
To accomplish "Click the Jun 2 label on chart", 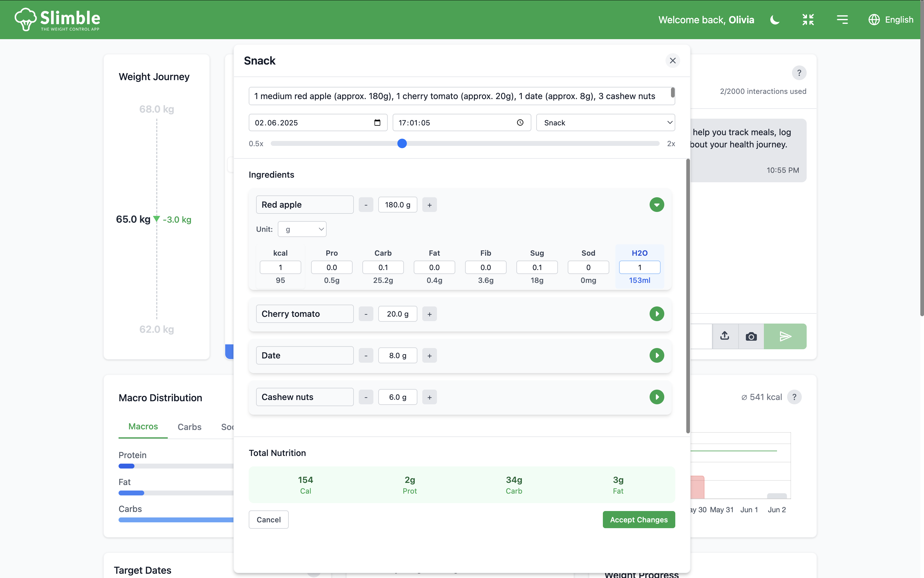I will click(777, 509).
